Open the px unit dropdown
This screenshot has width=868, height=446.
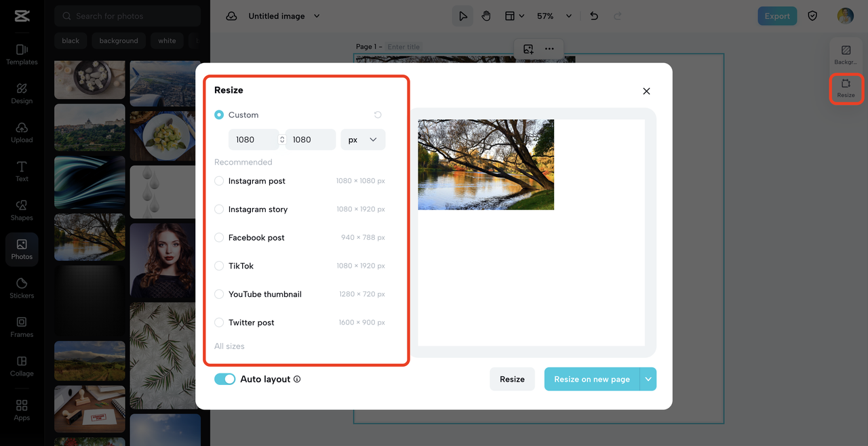[x=363, y=140]
